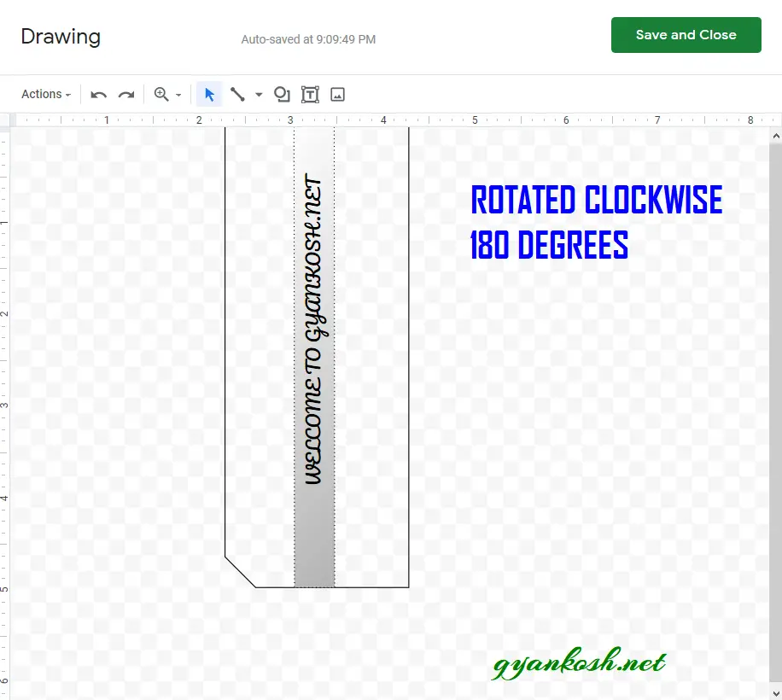Choose the Line tool
The image size is (782, 700).
coord(237,94)
